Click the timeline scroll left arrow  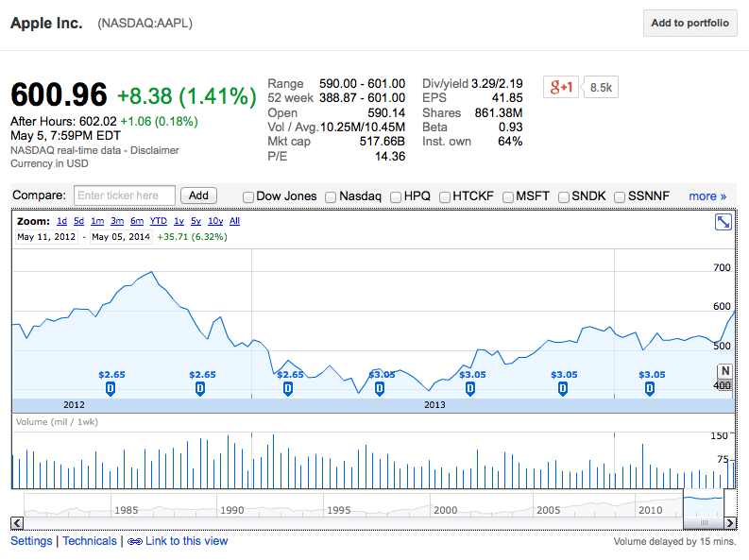pyautogui.click(x=16, y=522)
